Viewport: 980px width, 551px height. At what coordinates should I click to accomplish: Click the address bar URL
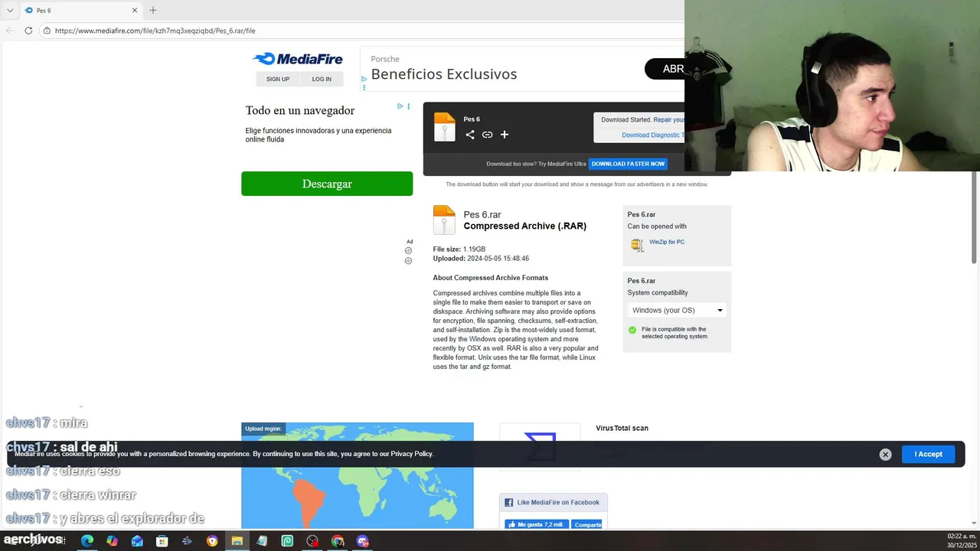[x=155, y=31]
